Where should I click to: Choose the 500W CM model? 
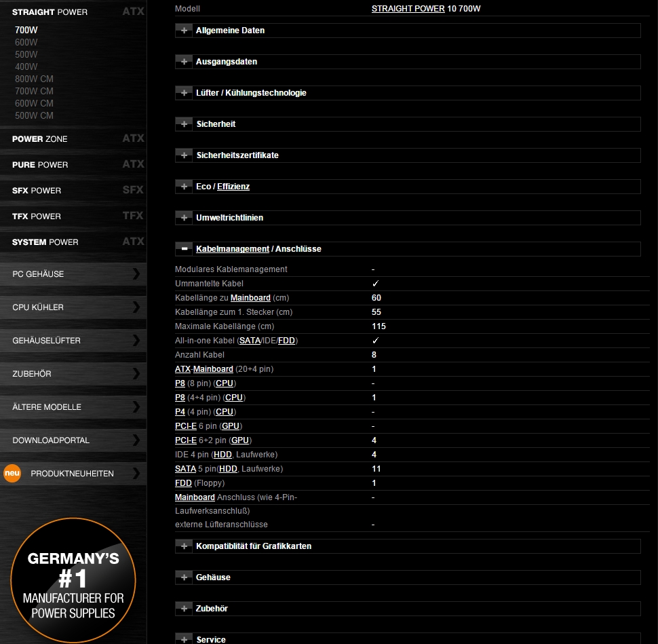pyautogui.click(x=34, y=115)
